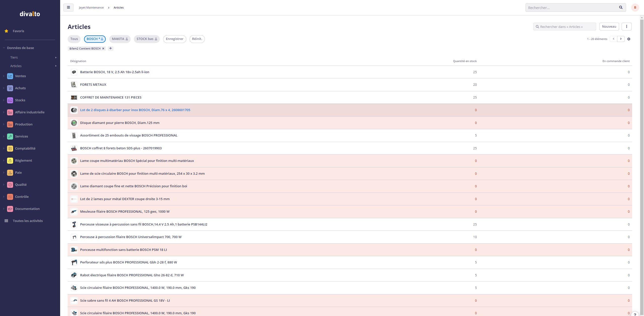Collapse the Données de base section
Screen dimensions: 644x316
click(4, 48)
